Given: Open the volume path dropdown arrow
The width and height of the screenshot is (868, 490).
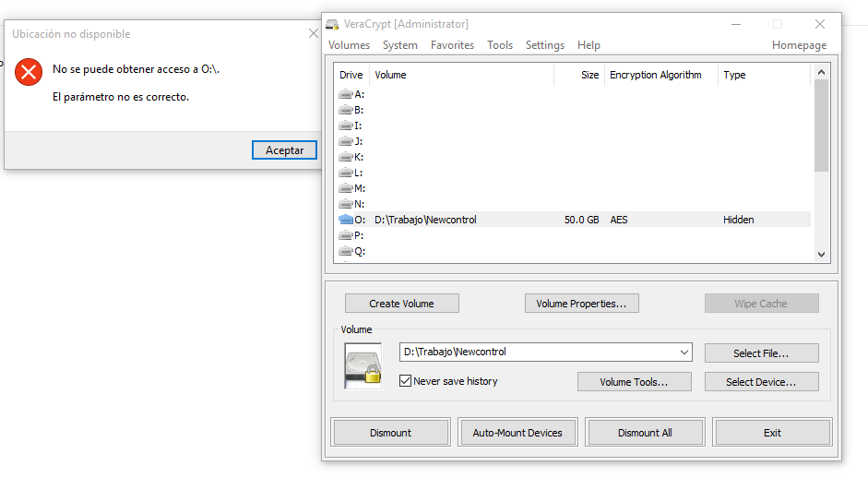Looking at the screenshot, I should (x=684, y=353).
